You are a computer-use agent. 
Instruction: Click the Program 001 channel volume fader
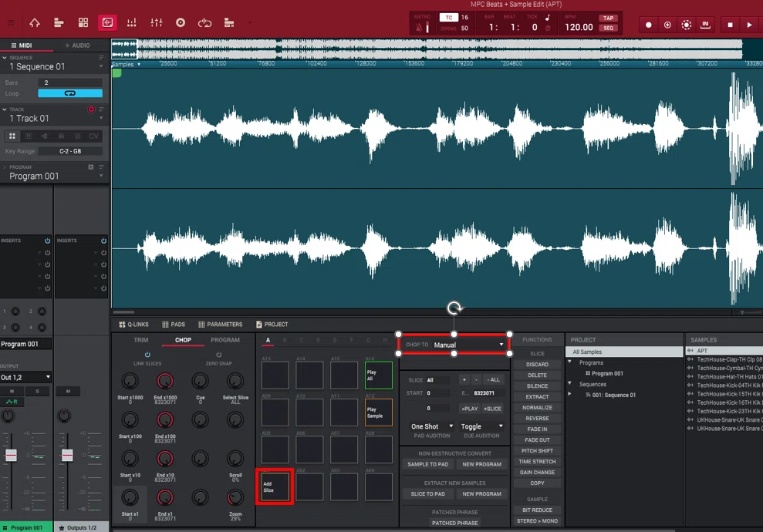tap(11, 455)
